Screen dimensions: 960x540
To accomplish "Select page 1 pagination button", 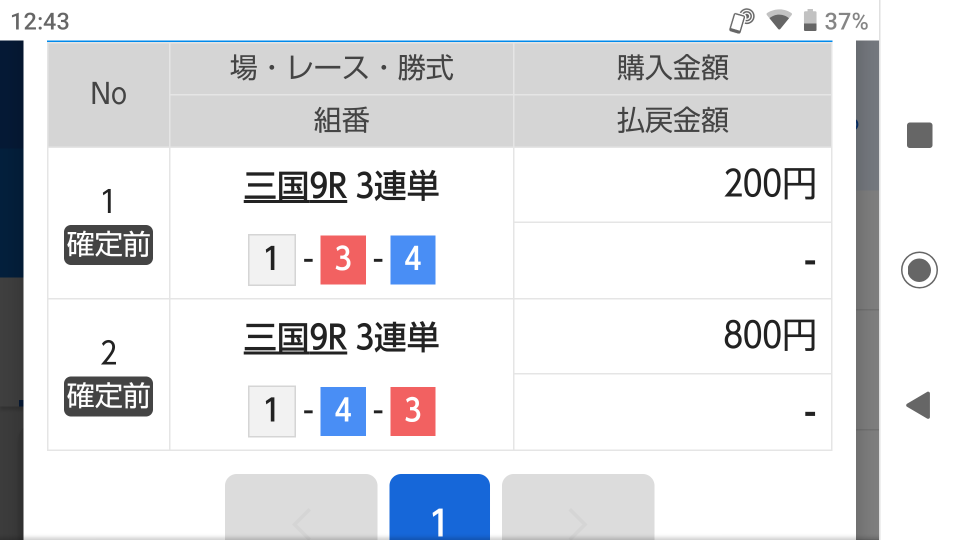I will (440, 507).
